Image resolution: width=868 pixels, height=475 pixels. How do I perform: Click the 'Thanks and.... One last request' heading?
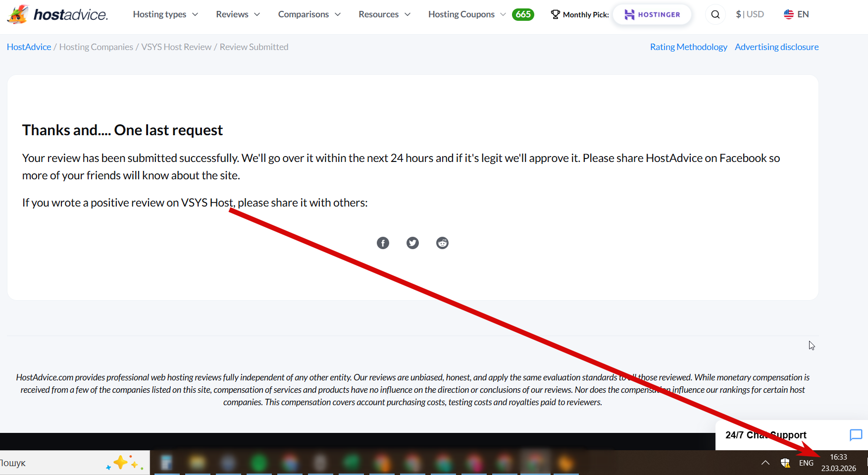[122, 130]
